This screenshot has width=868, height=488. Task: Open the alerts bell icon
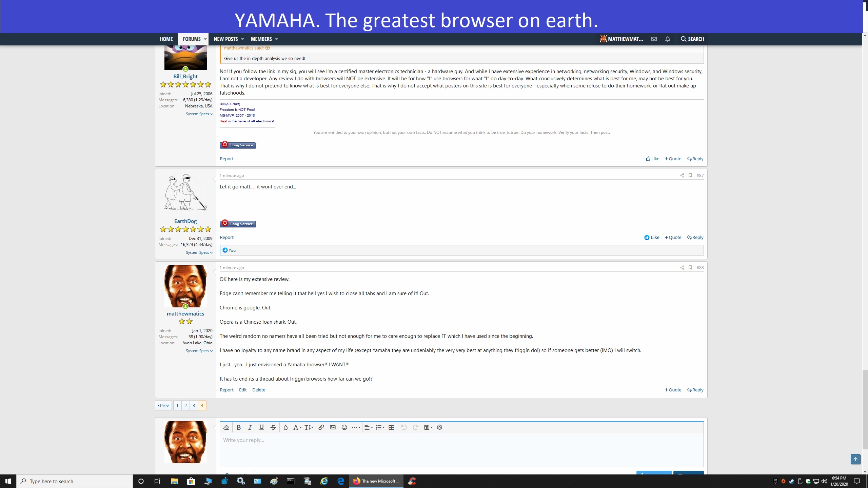tap(668, 39)
